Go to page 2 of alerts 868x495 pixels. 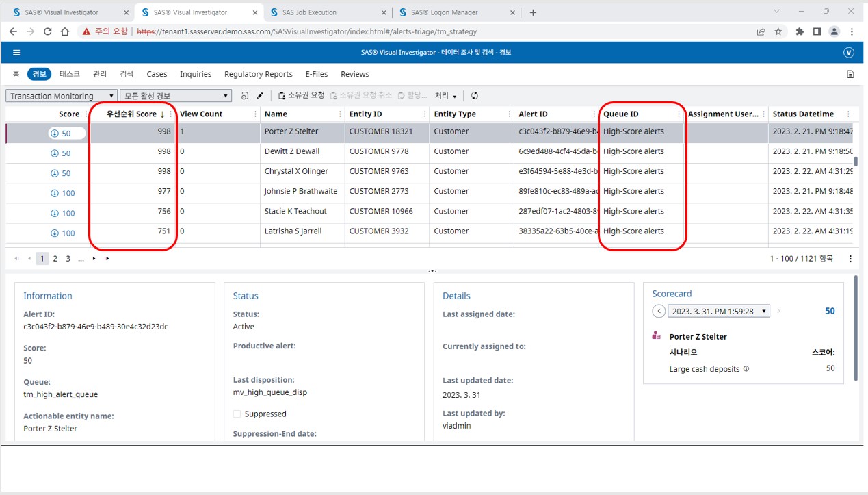(x=55, y=259)
